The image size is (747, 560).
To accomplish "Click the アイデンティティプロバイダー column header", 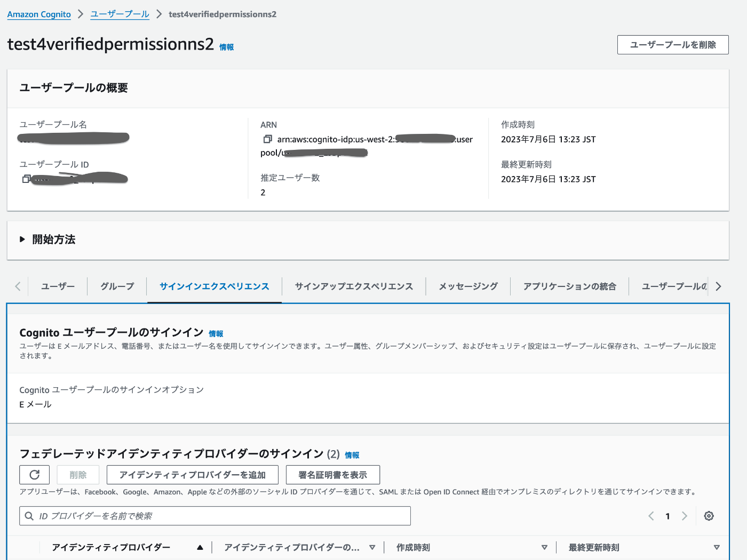I will pos(111,547).
